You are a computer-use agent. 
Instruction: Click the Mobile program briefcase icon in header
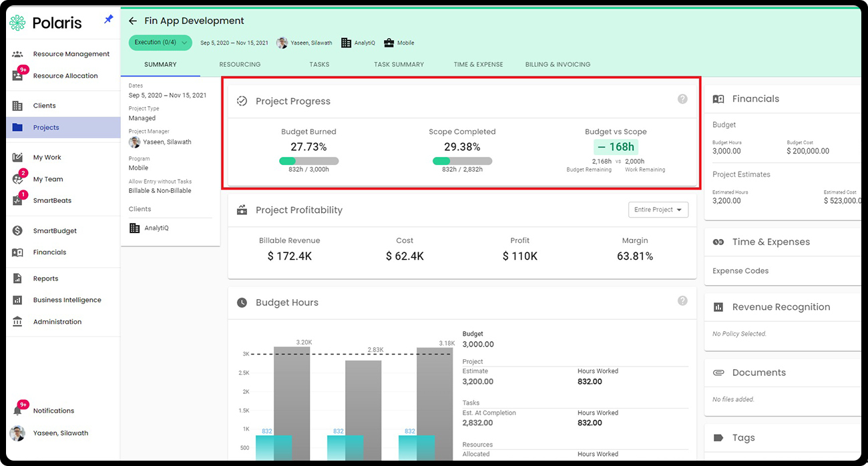click(389, 43)
